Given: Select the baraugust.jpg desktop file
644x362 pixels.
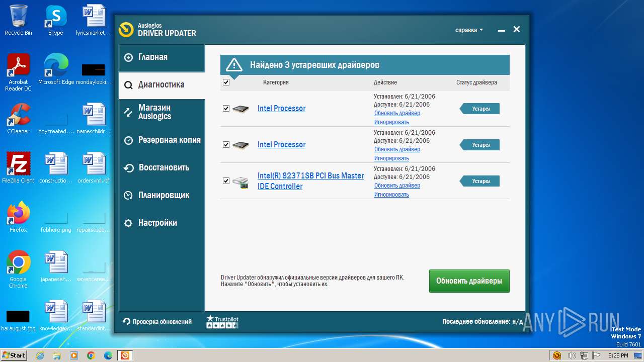Looking at the screenshot, I should point(18,321).
